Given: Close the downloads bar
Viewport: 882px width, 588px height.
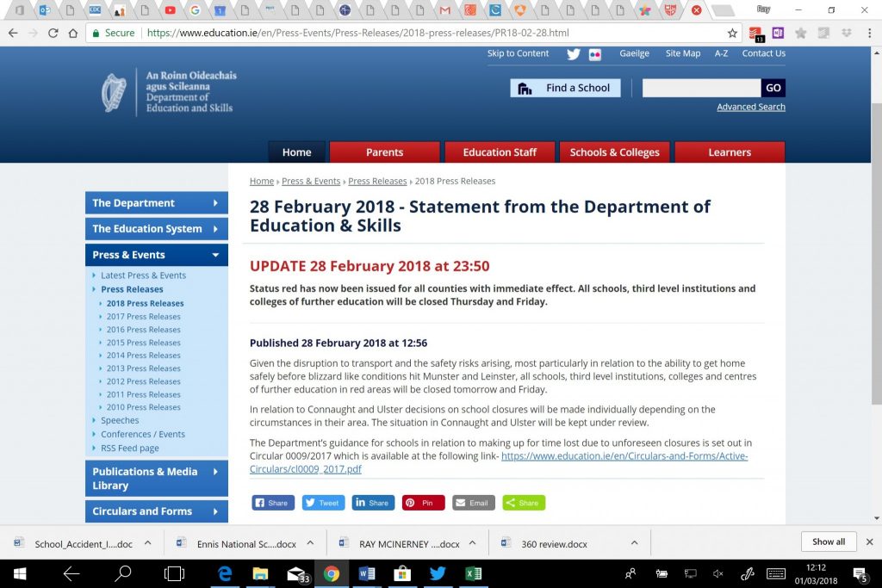Looking at the screenshot, I should tap(869, 542).
